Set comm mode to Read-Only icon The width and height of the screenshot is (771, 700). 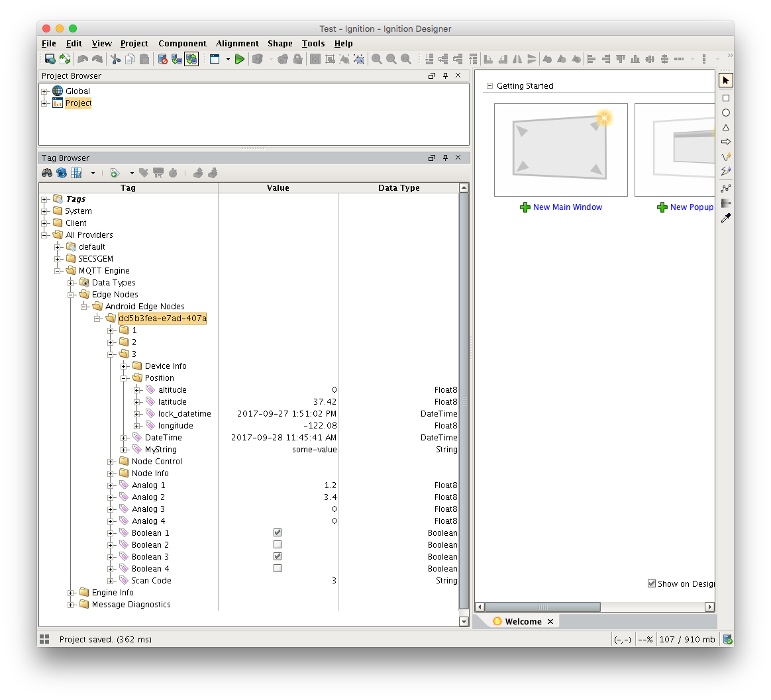(x=177, y=59)
